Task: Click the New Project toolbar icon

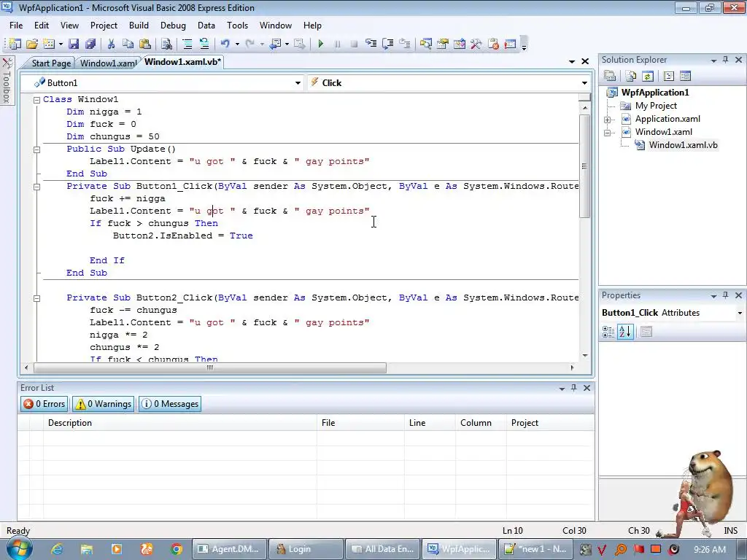Action: 15,44
